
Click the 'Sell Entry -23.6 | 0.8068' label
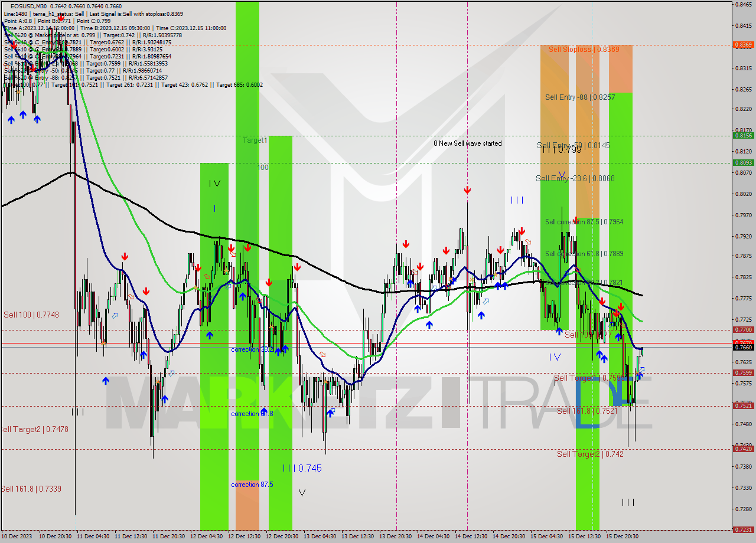pos(575,178)
